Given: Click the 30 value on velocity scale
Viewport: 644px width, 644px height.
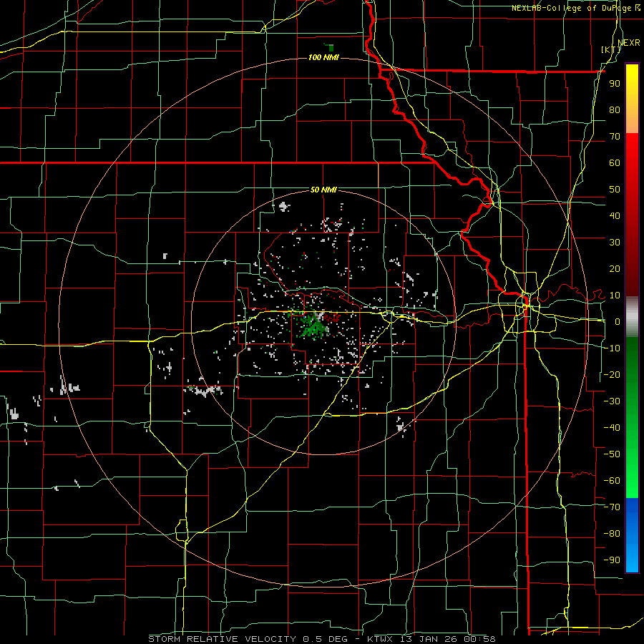Looking at the screenshot, I should click(x=615, y=243).
